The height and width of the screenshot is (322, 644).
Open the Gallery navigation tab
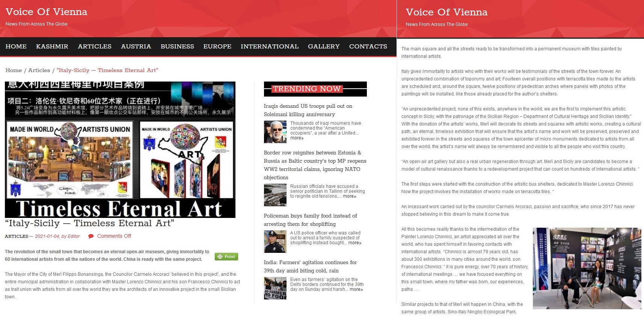[324, 47]
